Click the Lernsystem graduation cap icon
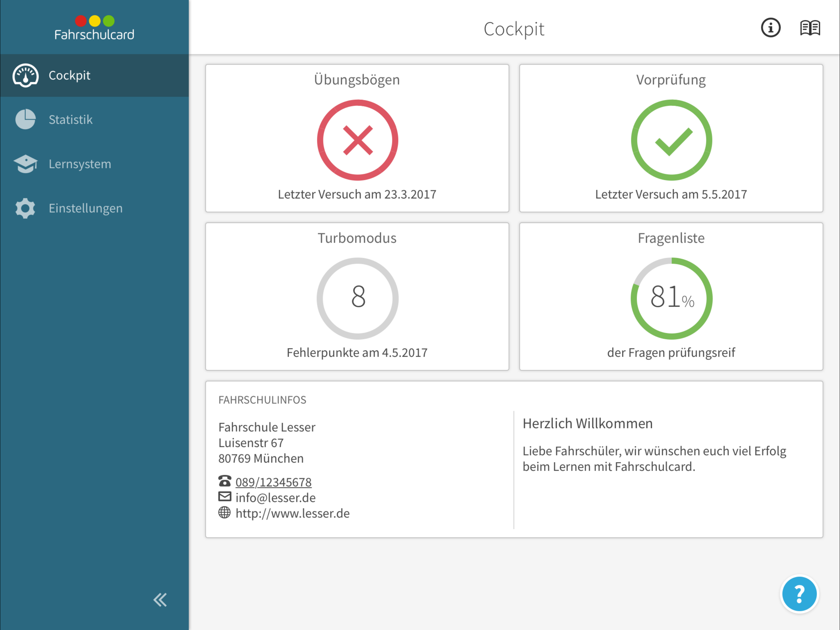840x630 pixels. pos(26,164)
